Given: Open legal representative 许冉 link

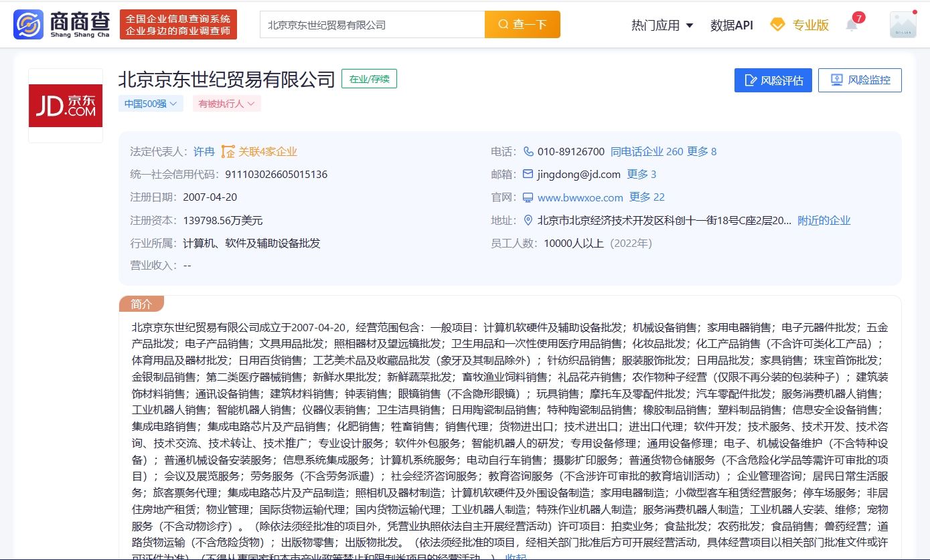Looking at the screenshot, I should coord(204,152).
